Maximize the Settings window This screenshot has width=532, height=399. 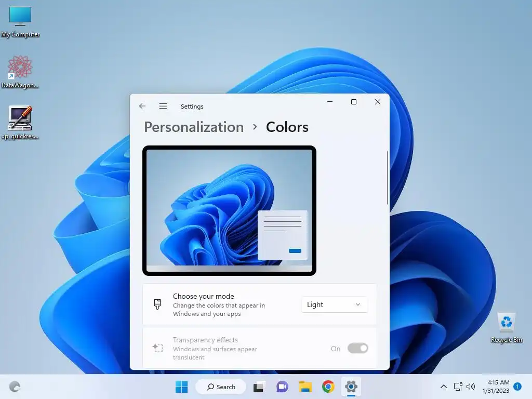click(x=353, y=102)
